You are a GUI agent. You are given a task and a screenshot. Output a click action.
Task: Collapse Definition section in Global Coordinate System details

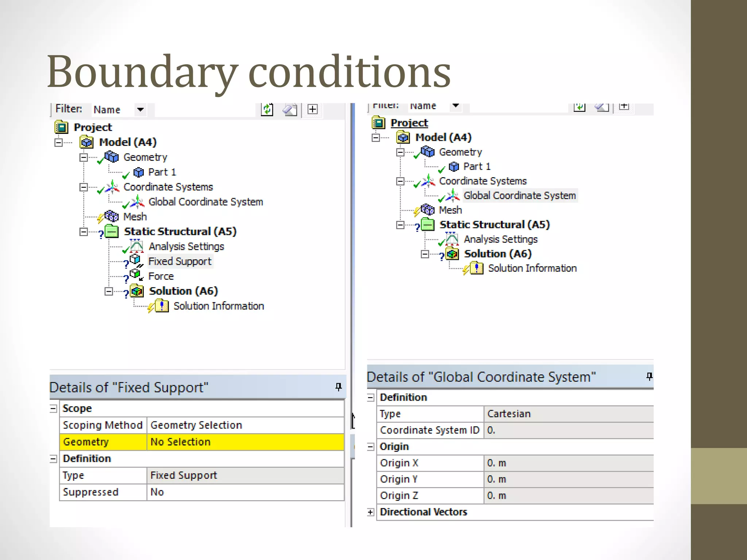(x=371, y=397)
